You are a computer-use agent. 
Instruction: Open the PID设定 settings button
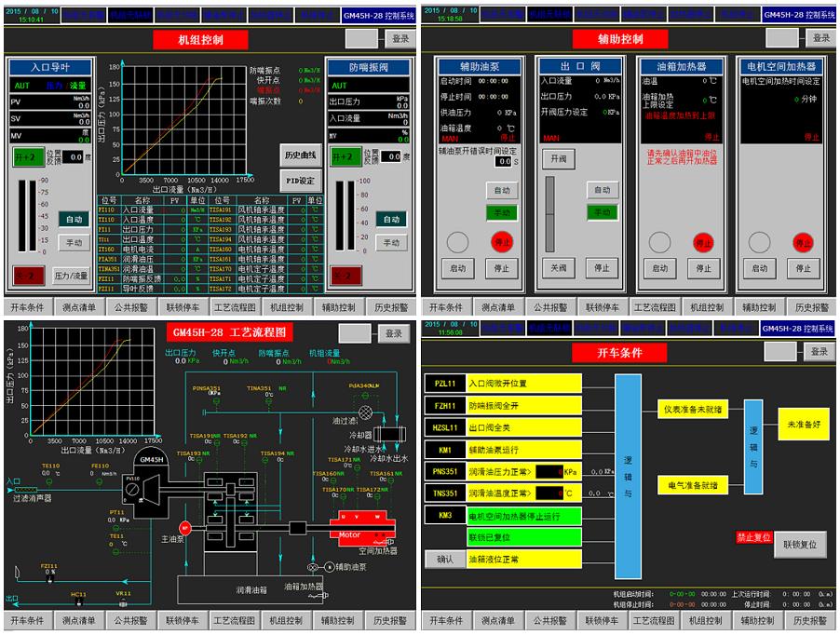pos(299,180)
